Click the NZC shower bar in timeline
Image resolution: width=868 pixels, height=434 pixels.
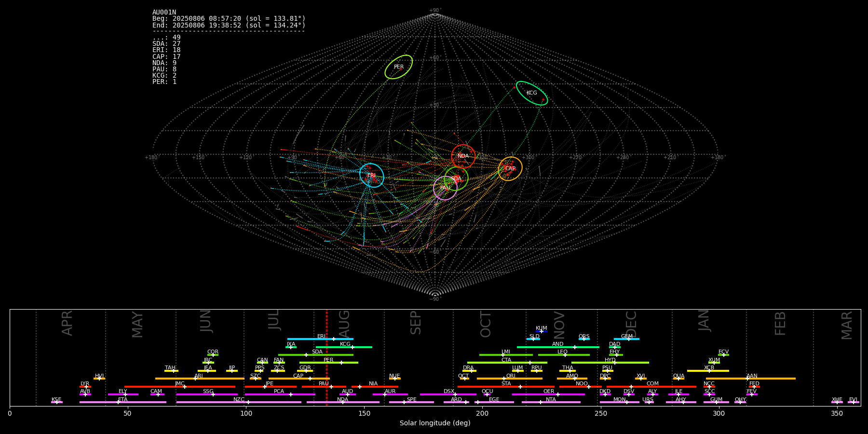239,402
